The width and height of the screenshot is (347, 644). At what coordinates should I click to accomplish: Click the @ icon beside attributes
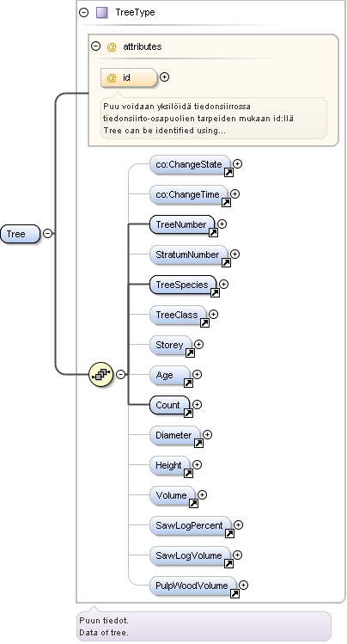pyautogui.click(x=112, y=46)
